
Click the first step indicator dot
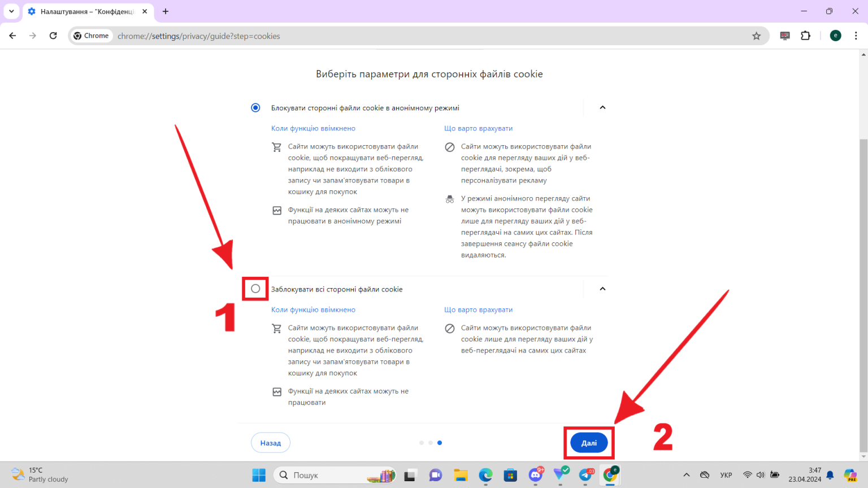(x=422, y=443)
